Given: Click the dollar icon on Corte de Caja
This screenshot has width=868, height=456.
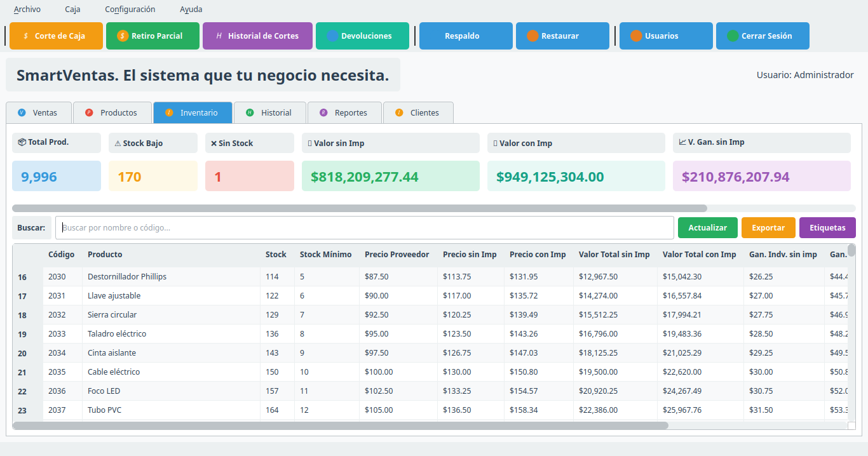Looking at the screenshot, I should pos(26,36).
